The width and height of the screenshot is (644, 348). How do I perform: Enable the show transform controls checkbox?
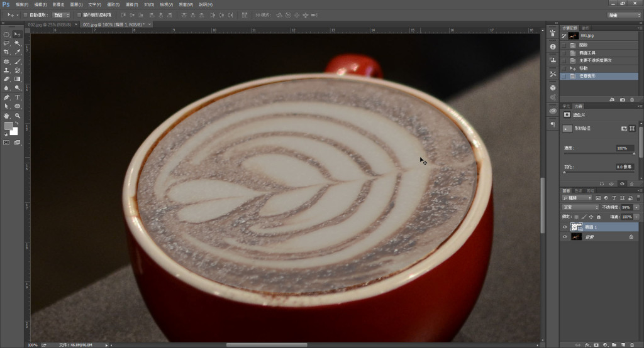point(78,14)
